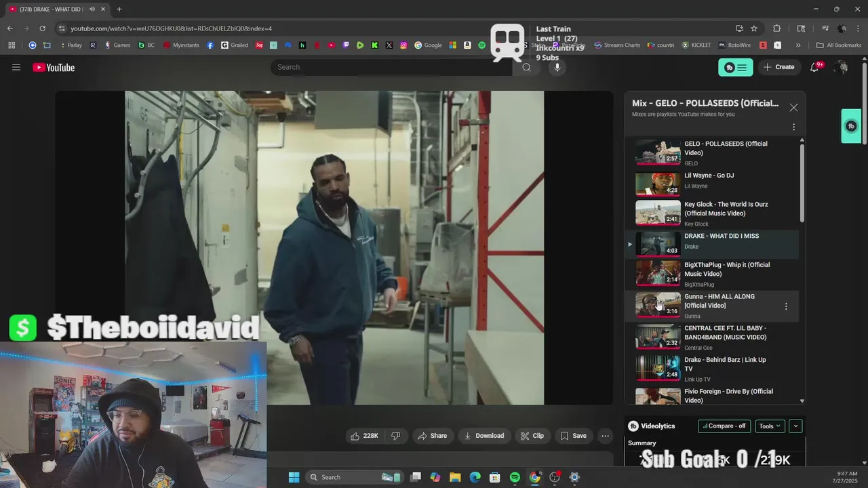This screenshot has width=868, height=488.
Task: Toggle Videolytics Compare off button
Action: tap(724, 426)
